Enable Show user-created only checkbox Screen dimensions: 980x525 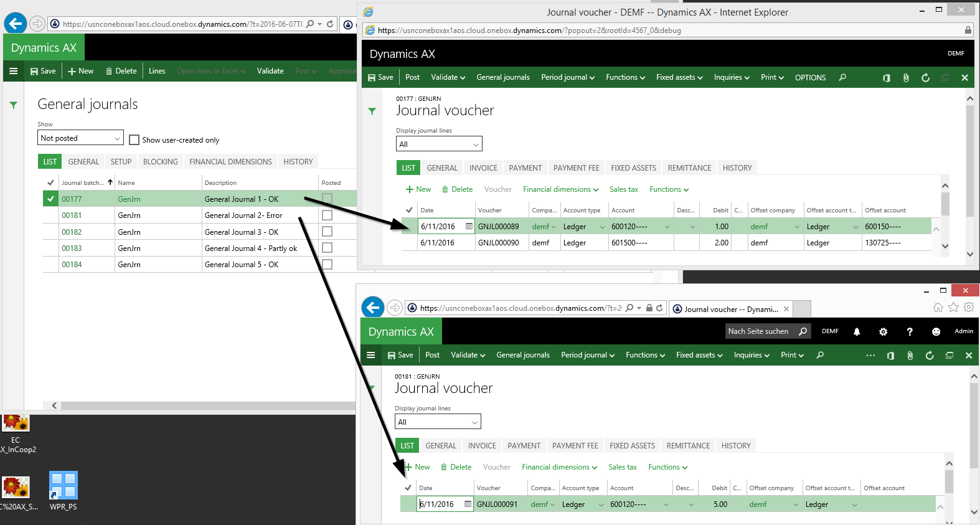pyautogui.click(x=134, y=140)
